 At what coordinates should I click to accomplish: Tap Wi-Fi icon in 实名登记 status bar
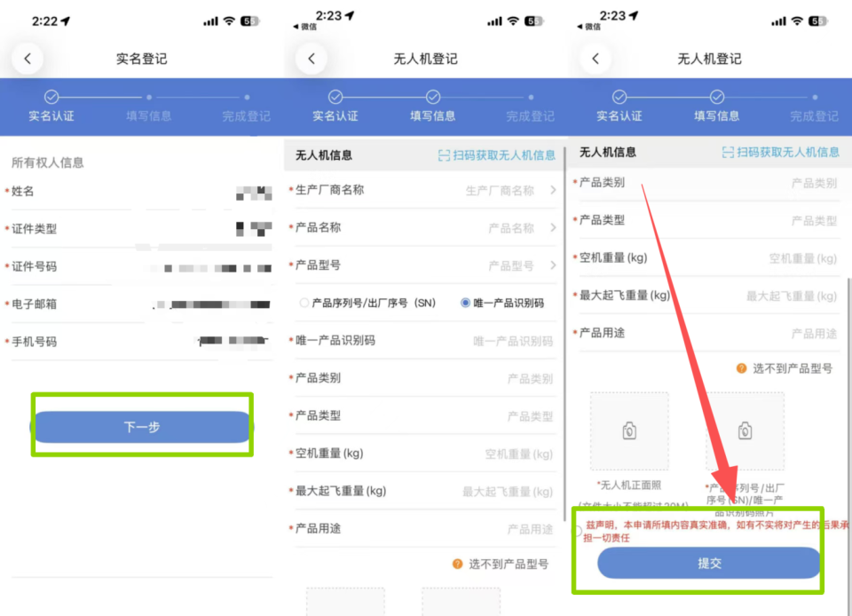tap(229, 21)
